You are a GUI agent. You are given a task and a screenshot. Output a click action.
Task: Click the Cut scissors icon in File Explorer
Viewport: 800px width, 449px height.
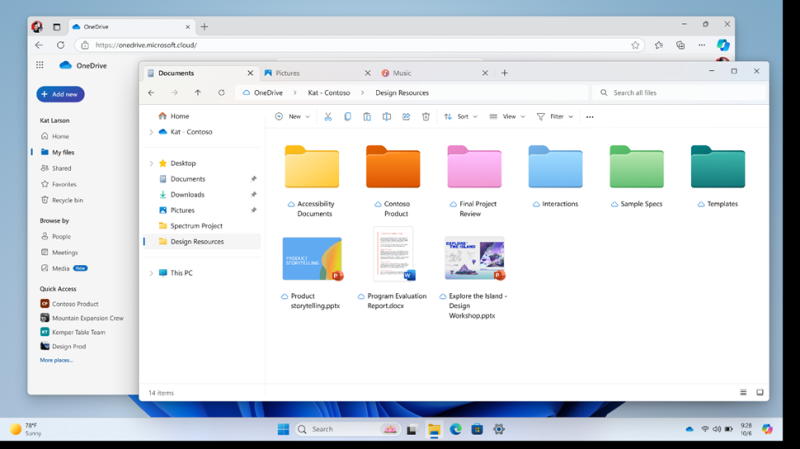[x=328, y=117]
